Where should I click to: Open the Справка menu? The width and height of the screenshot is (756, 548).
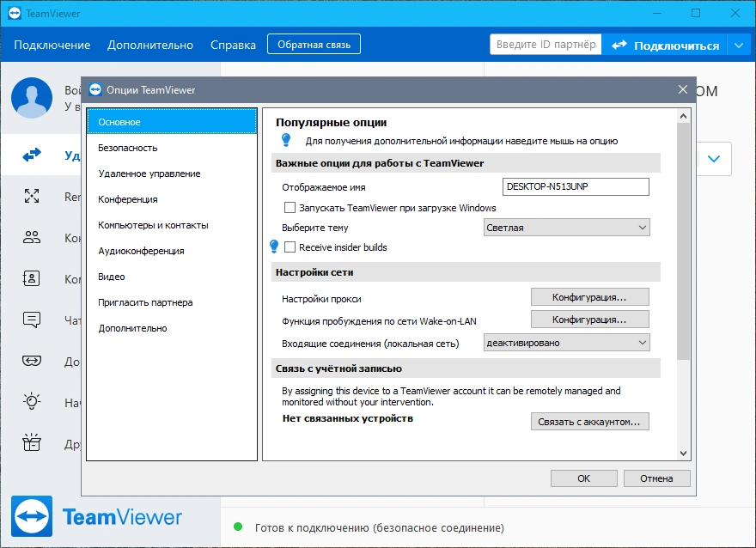233,45
